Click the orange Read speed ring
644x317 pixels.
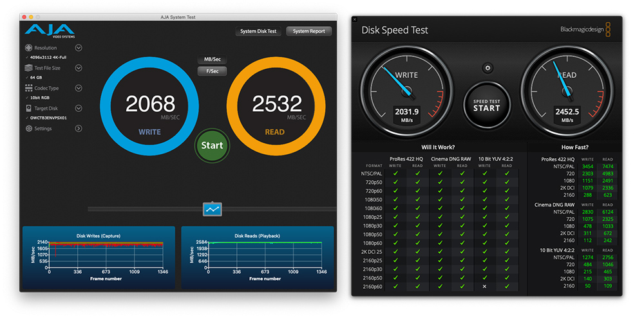tap(276, 106)
